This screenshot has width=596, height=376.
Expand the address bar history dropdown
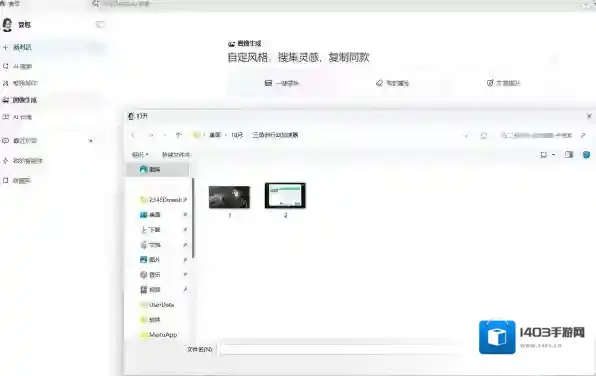point(466,135)
